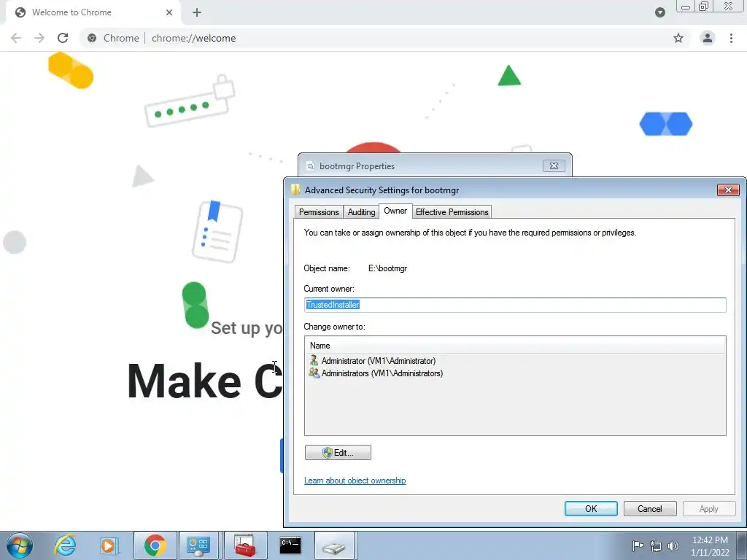This screenshot has height=560, width=747.
Task: Click Chrome forward arrow
Action: 39,38
